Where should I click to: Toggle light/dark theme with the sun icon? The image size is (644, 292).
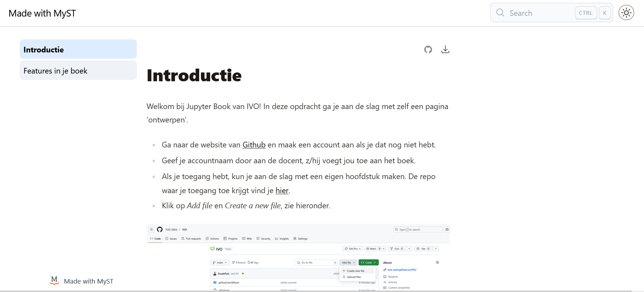[626, 12]
